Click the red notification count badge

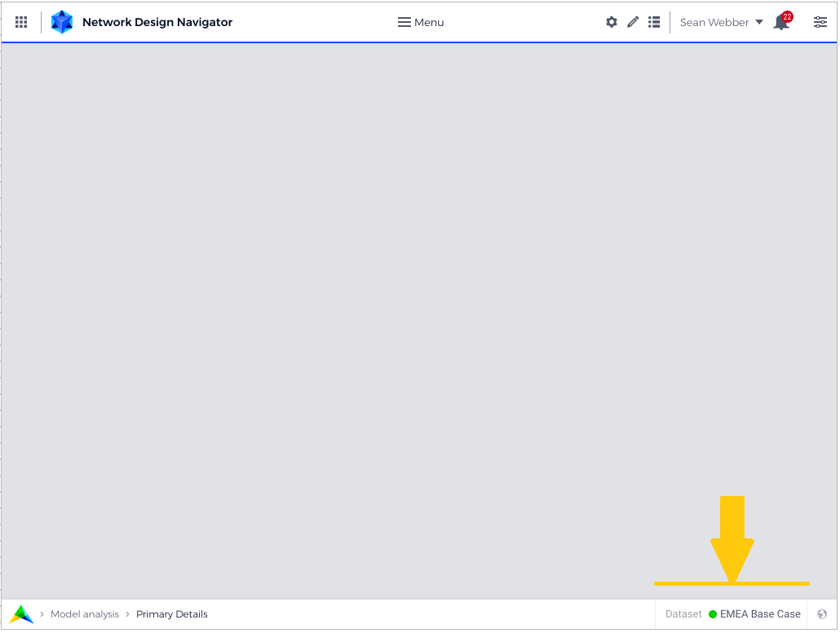(788, 15)
